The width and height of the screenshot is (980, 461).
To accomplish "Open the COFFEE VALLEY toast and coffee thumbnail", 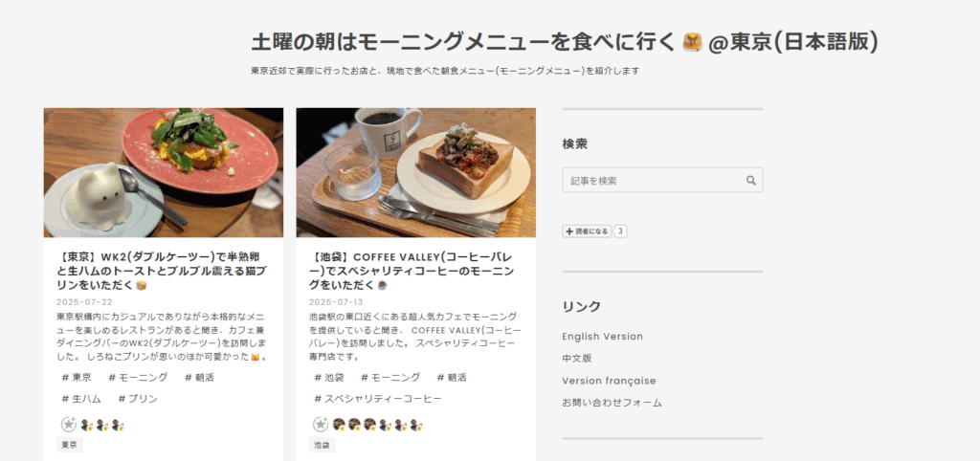I will pyautogui.click(x=415, y=173).
